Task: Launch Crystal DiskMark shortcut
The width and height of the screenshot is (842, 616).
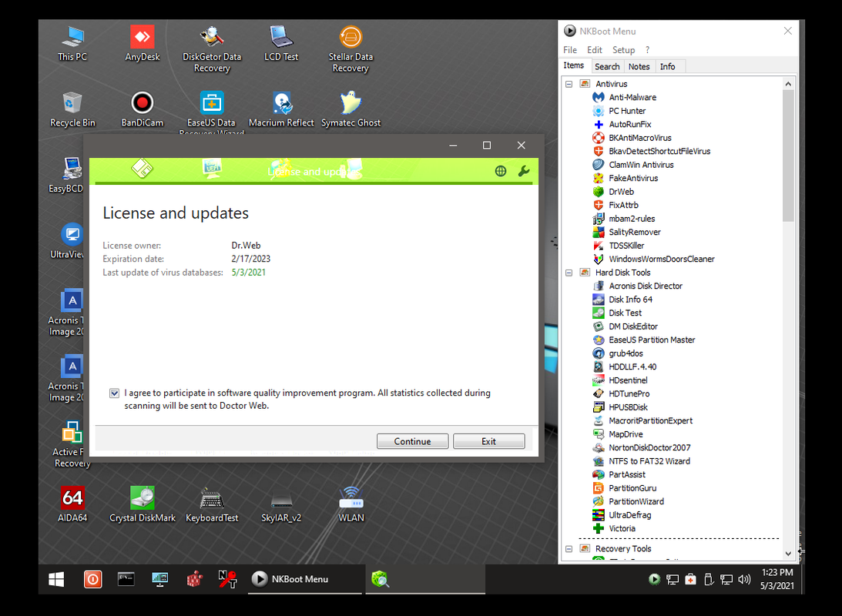Action: click(x=143, y=504)
